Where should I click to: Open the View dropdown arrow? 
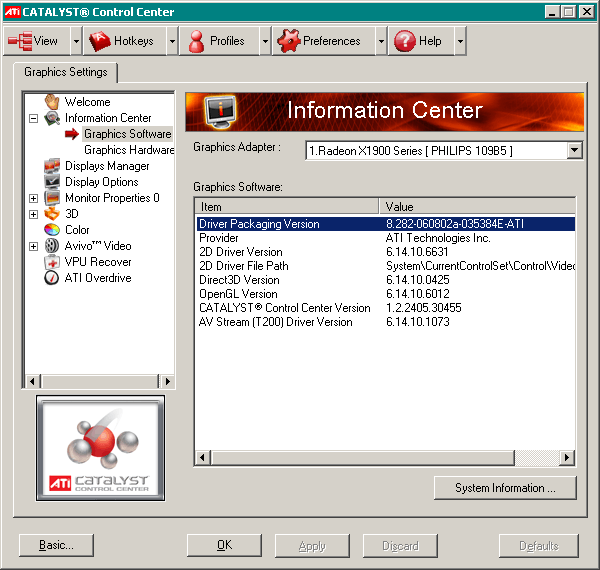76,41
